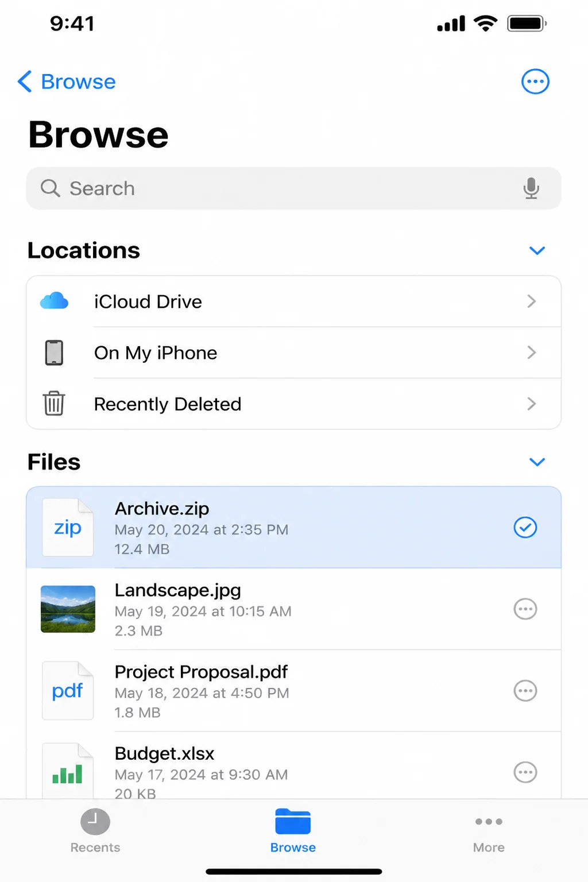Tap the On My iPhone device icon
The height and width of the screenshot is (882, 588).
(54, 353)
